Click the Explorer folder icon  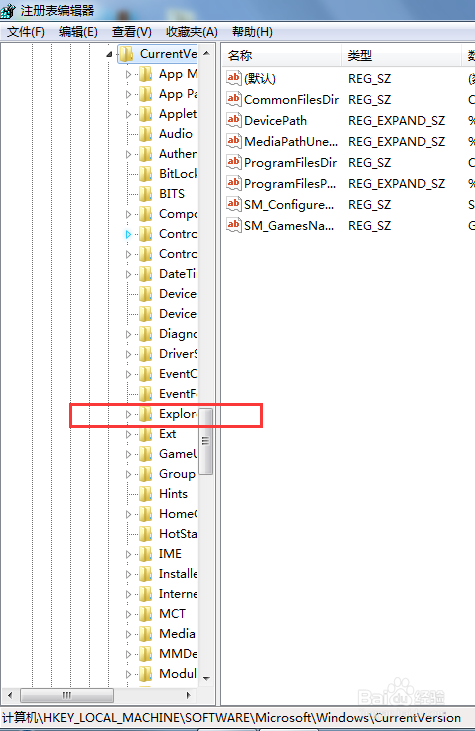pyautogui.click(x=145, y=414)
